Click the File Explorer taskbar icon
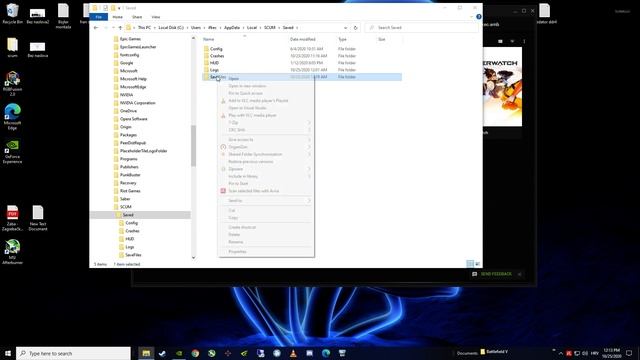The width and height of the screenshot is (640, 360). [146, 353]
